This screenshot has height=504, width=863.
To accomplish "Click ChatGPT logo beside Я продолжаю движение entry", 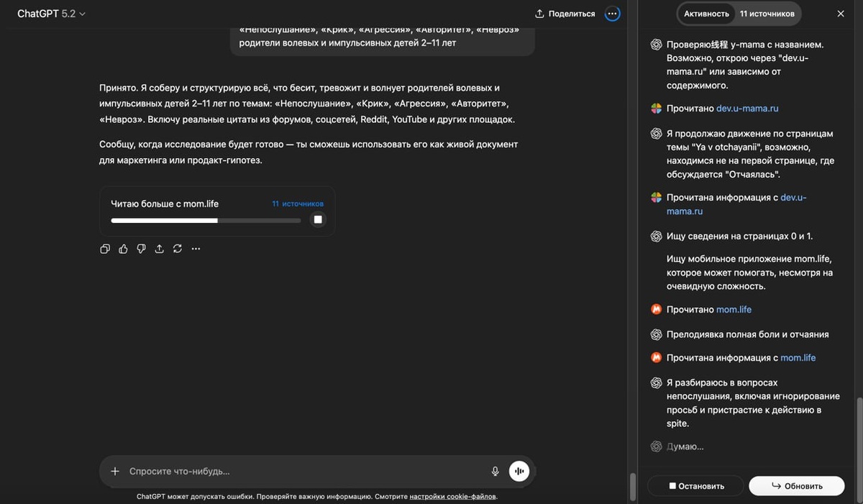I will pyautogui.click(x=656, y=134).
